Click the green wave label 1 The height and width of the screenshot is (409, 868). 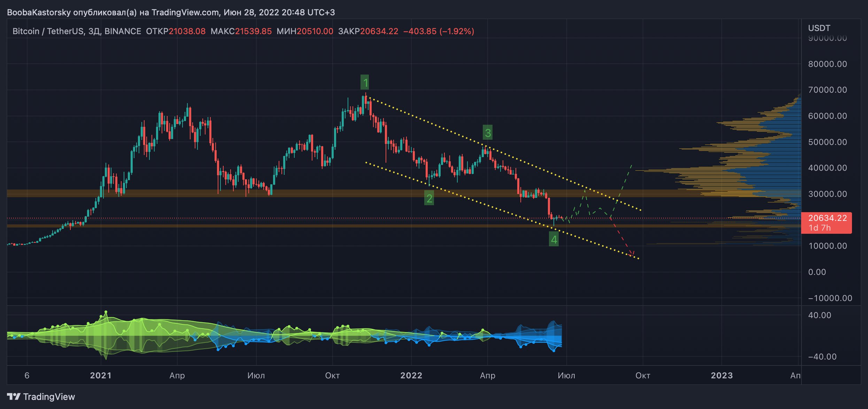365,83
